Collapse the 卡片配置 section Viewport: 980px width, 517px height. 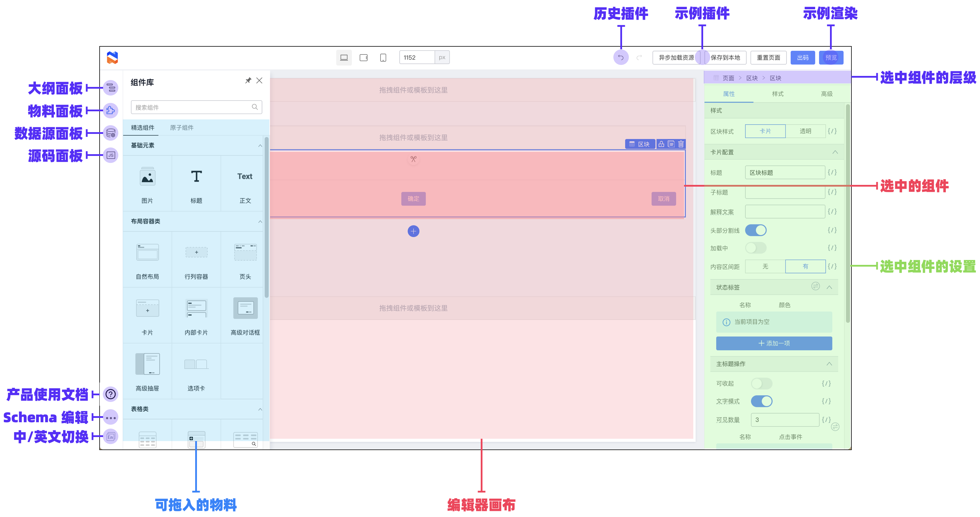835,152
